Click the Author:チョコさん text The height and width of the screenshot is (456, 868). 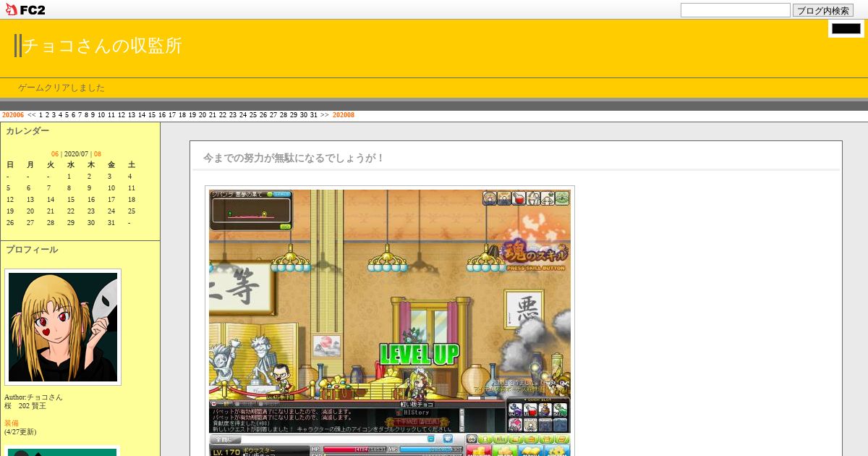pyautogui.click(x=33, y=397)
